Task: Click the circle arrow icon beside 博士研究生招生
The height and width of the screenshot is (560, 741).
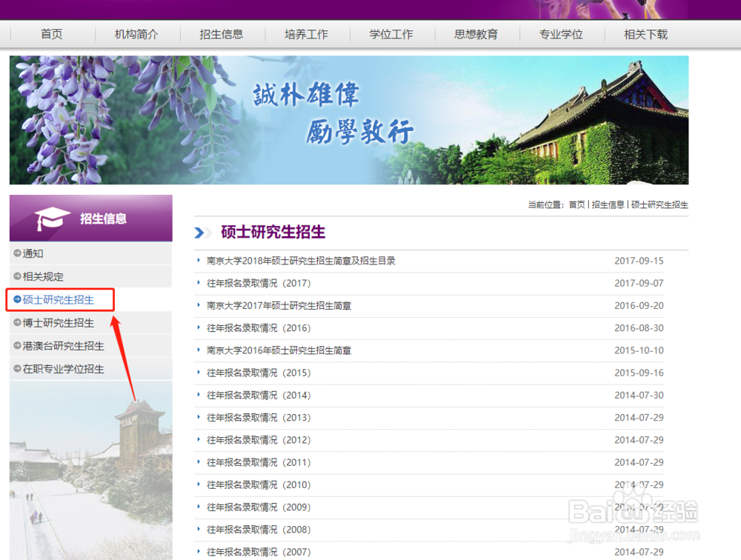Action: 17,323
